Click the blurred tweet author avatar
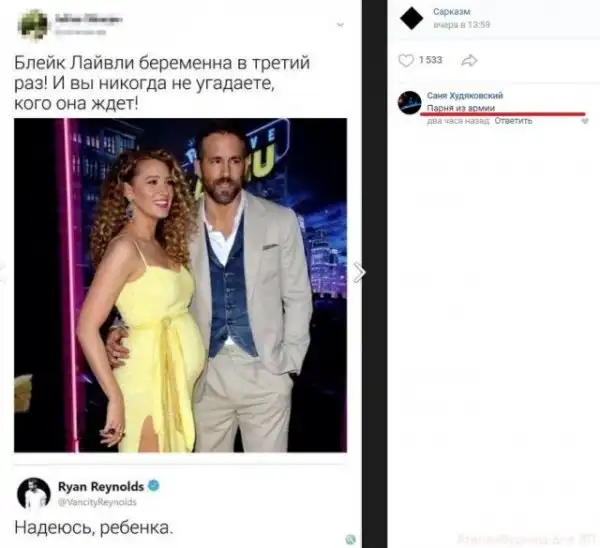 tap(33, 22)
